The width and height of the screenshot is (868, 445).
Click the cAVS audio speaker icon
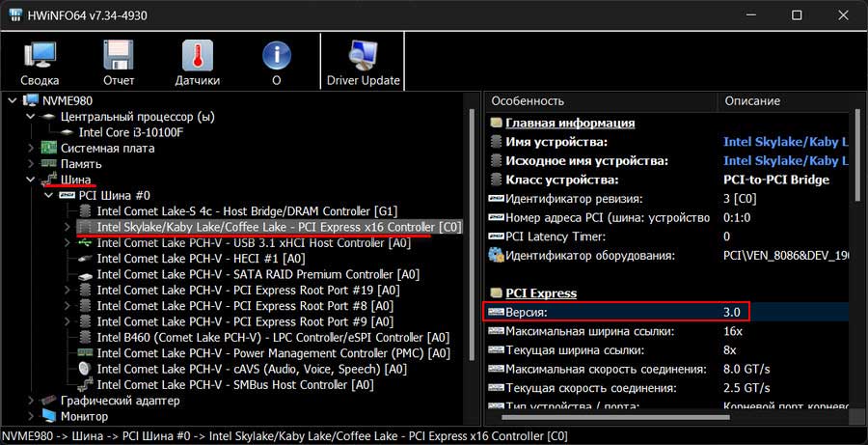tap(85, 369)
